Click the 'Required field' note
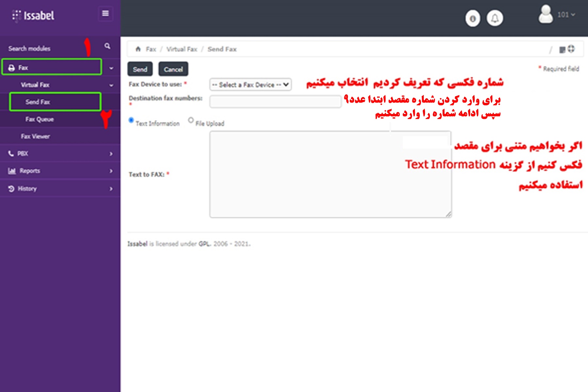The image size is (588, 392). [559, 69]
